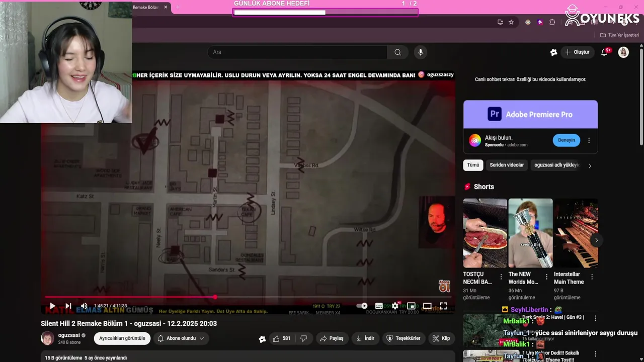Open the oguzsasi channel name link
This screenshot has height=362, width=644.
click(69, 335)
